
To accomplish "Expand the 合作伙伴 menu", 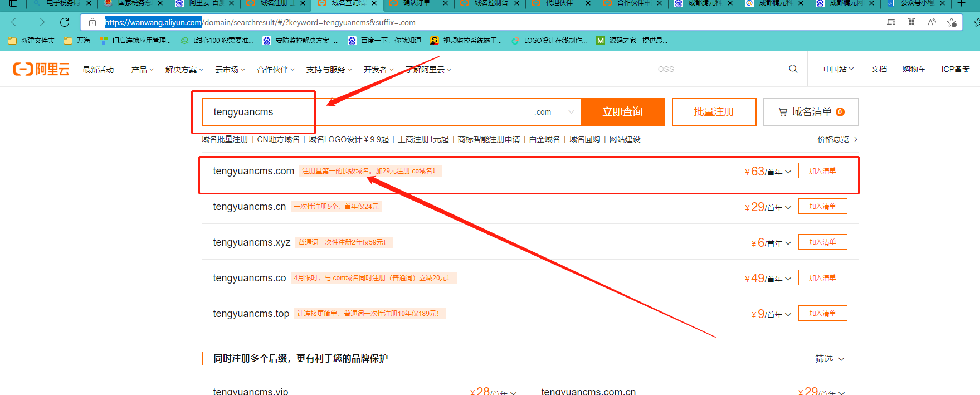I will [x=276, y=70].
